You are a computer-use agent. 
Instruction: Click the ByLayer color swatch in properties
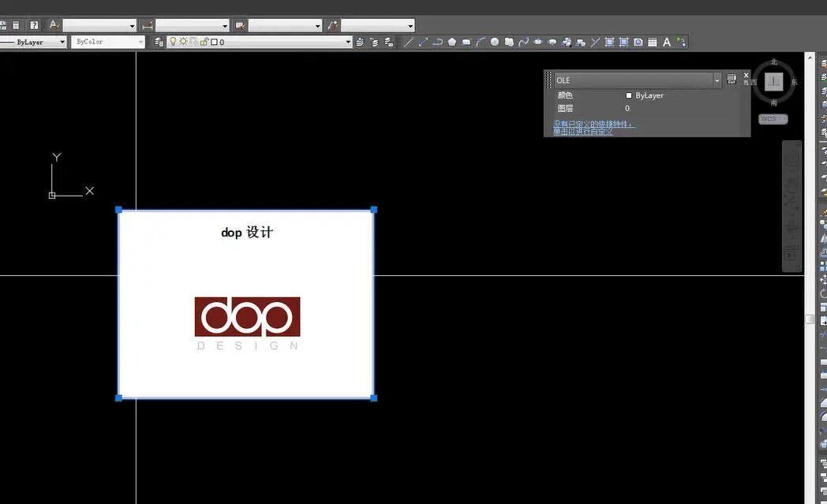[x=629, y=95]
